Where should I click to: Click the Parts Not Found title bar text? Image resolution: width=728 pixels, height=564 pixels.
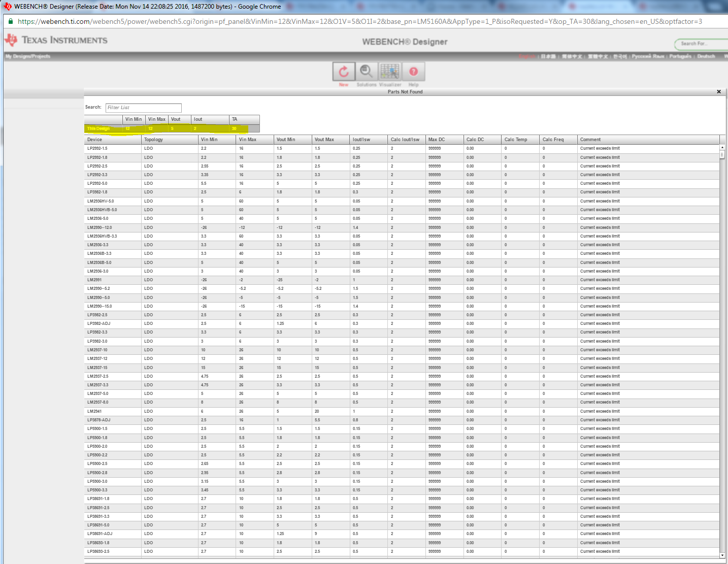tap(405, 92)
